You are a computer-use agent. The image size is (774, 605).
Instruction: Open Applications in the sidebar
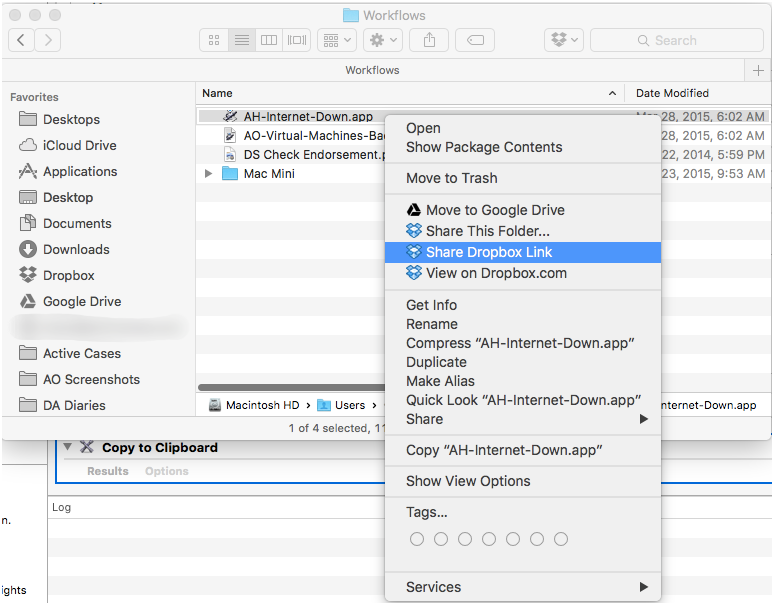point(68,172)
